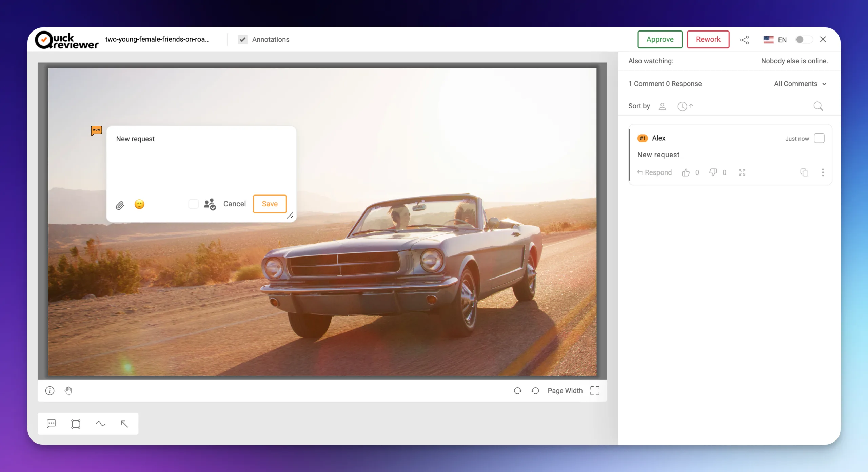Viewport: 868px width, 472px height.
Task: Select Page Width zoom option
Action: pos(565,391)
